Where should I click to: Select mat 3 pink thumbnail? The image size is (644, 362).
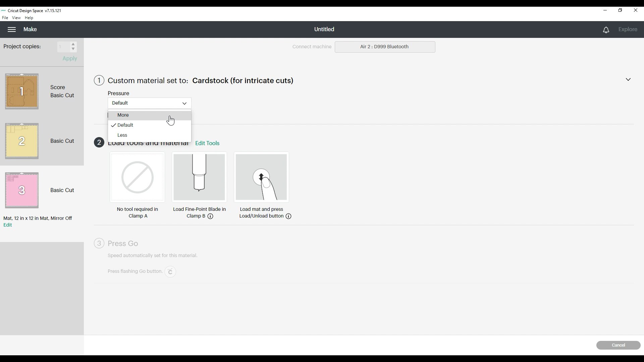coord(22,190)
